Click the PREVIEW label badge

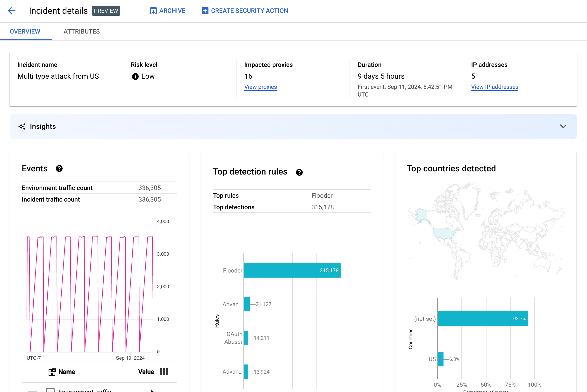click(106, 11)
